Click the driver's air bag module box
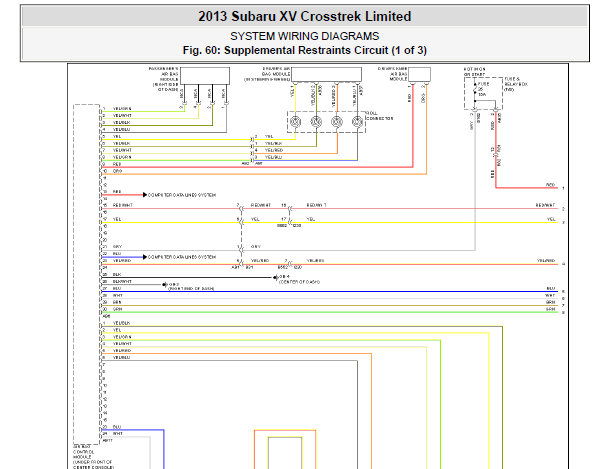Viewport: 600px width, 469px height. 326,75
